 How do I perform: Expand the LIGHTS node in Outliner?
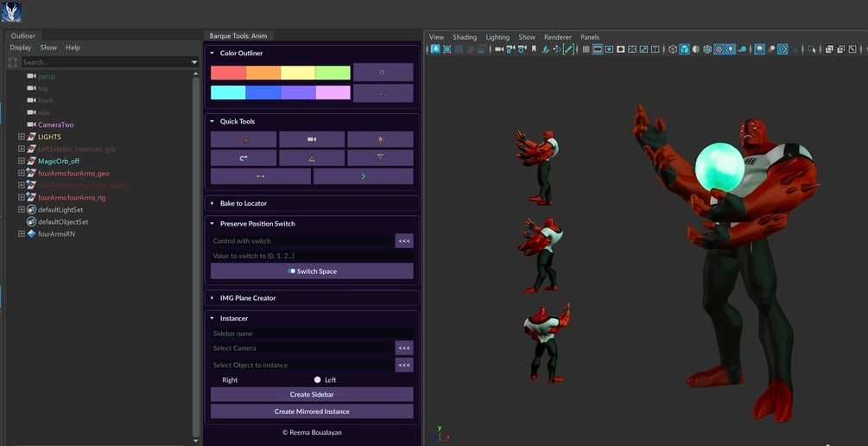(x=21, y=137)
